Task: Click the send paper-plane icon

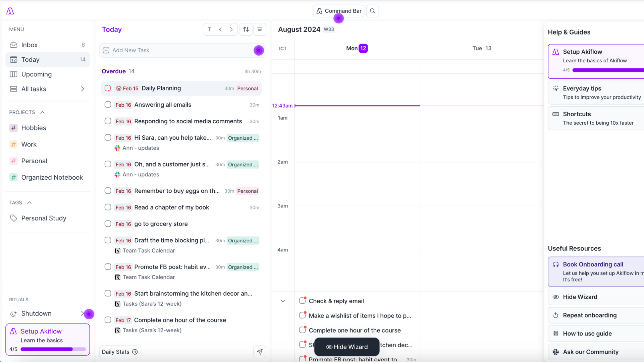Action: point(260,352)
